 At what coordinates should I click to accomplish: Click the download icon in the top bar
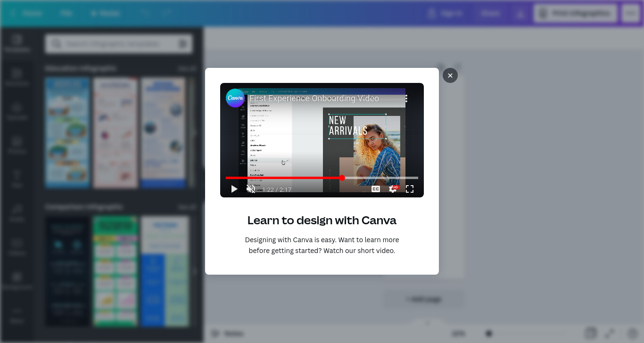(x=520, y=13)
